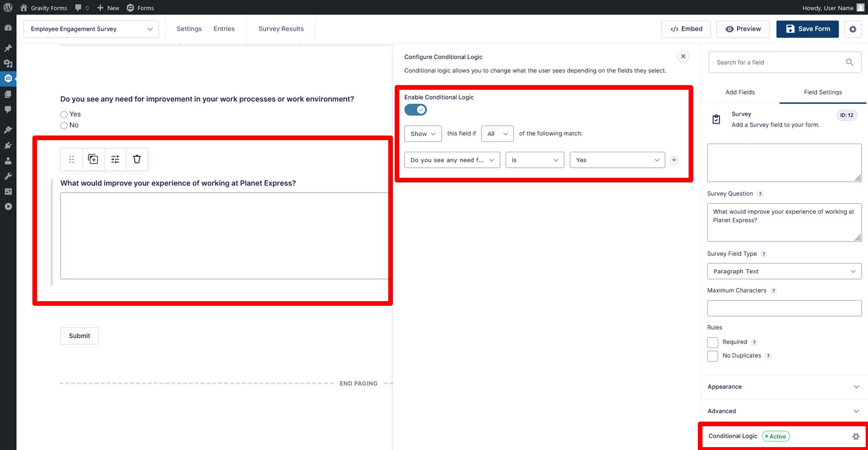Click New in the admin bar
The width and height of the screenshot is (868, 450).
[x=108, y=8]
